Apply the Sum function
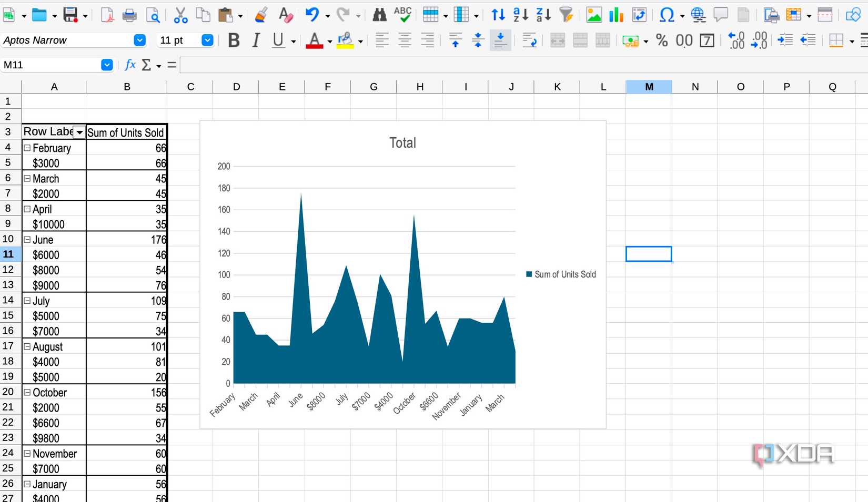The image size is (868, 502). 147,65
